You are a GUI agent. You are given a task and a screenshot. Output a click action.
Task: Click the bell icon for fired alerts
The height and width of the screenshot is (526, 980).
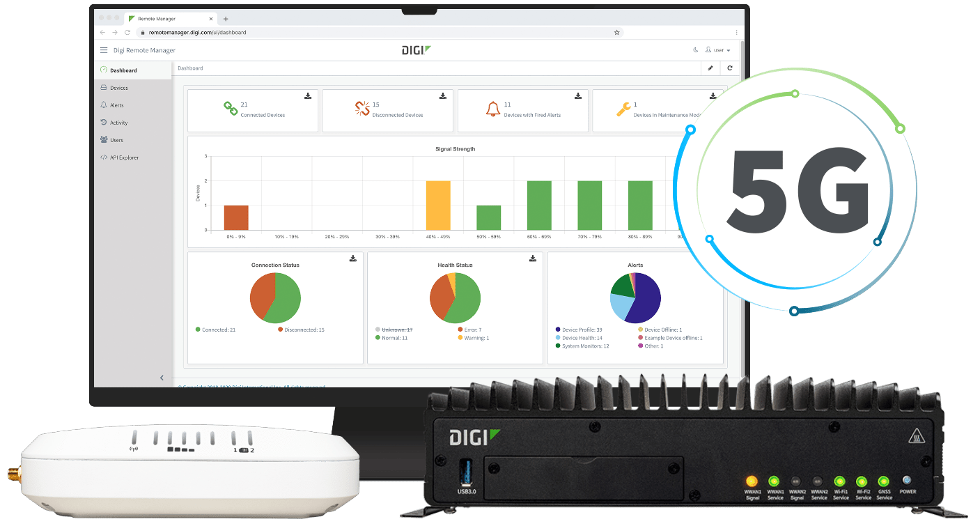coord(492,109)
